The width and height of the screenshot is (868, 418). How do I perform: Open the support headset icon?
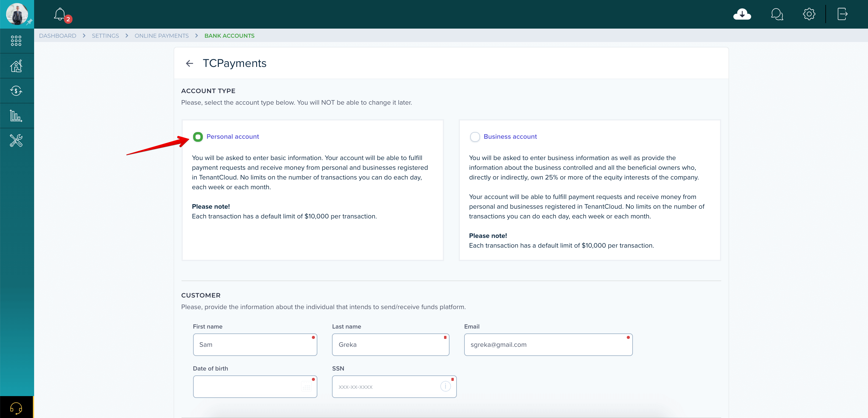point(16,408)
